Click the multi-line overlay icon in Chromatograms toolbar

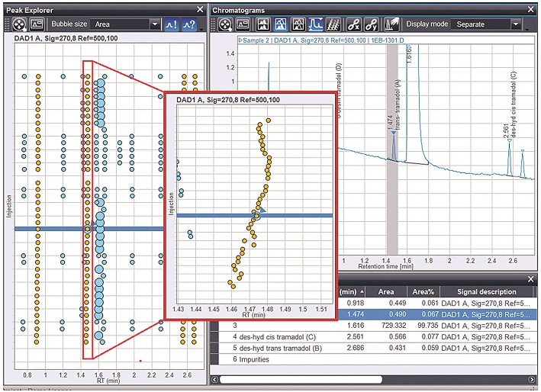[332, 24]
